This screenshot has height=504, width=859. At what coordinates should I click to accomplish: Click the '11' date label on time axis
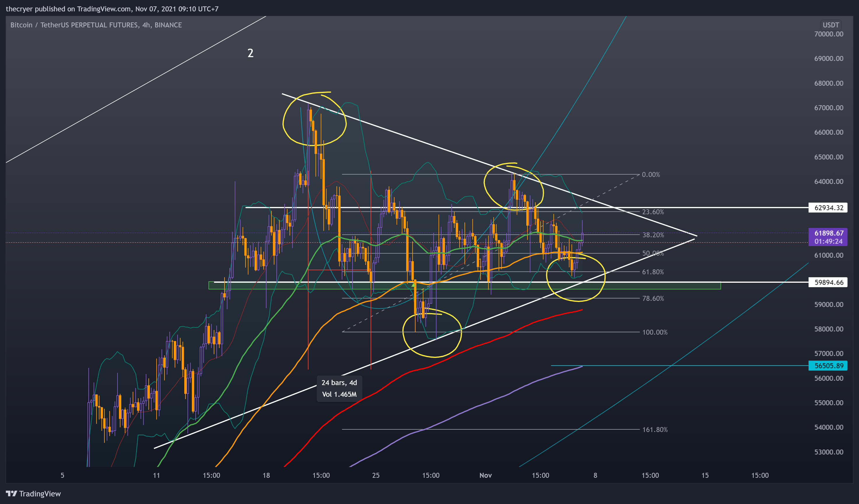click(x=156, y=475)
